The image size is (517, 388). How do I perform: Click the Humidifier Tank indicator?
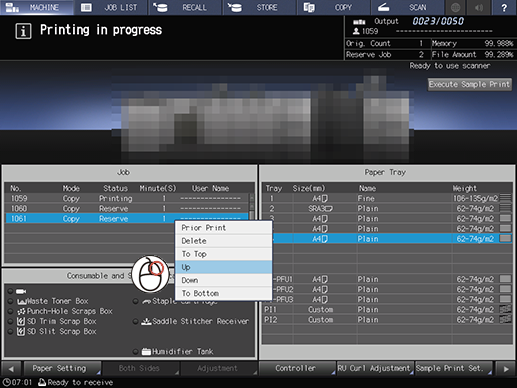coord(135,352)
